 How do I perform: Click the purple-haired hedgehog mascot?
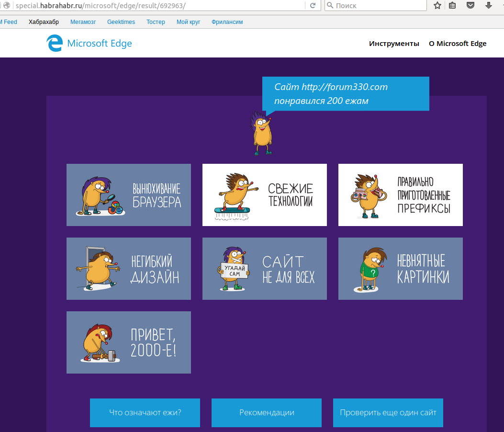(x=262, y=133)
